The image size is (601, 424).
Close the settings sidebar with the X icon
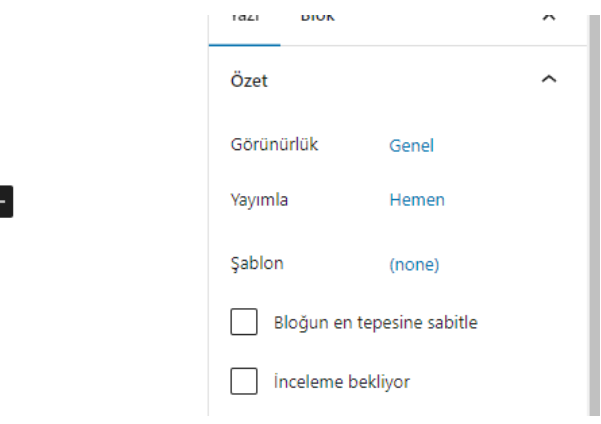pyautogui.click(x=548, y=15)
